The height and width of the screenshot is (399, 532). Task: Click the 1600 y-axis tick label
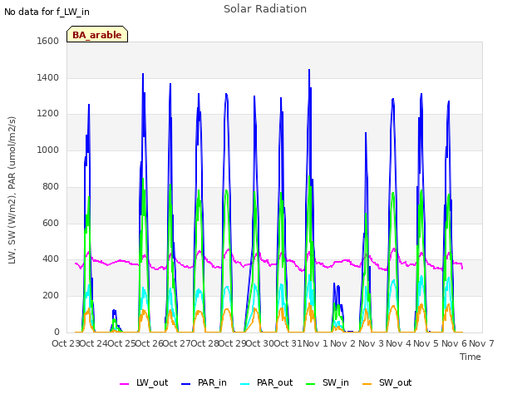tap(48, 41)
